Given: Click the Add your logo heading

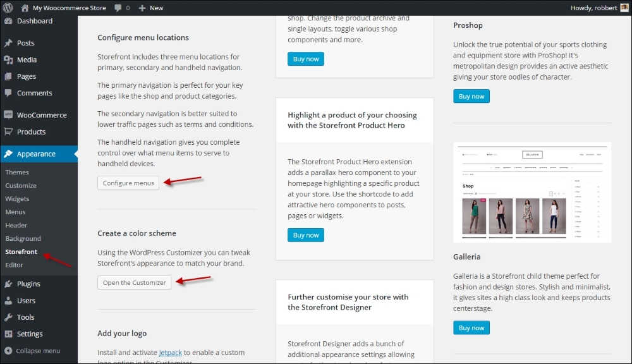Looking at the screenshot, I should [122, 334].
